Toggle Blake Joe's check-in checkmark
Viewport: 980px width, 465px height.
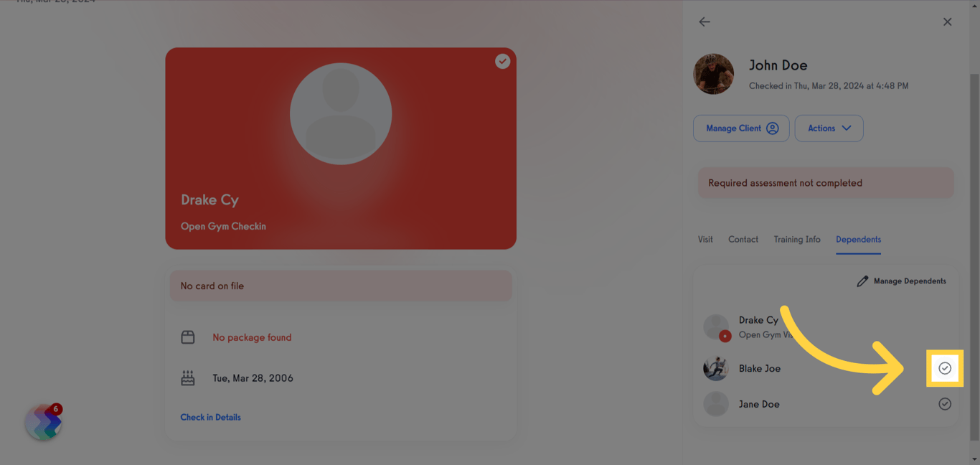[x=945, y=368]
